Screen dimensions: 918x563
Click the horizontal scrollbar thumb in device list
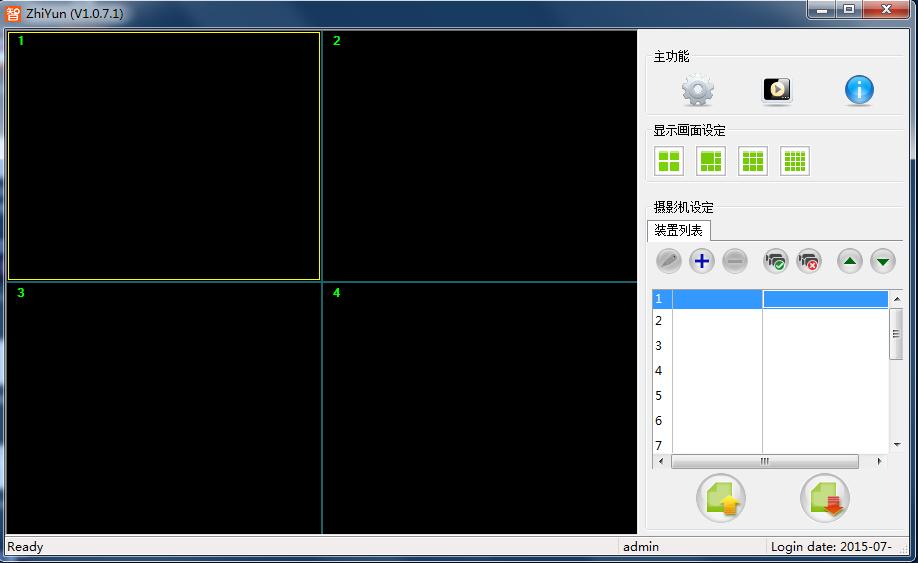(765, 461)
